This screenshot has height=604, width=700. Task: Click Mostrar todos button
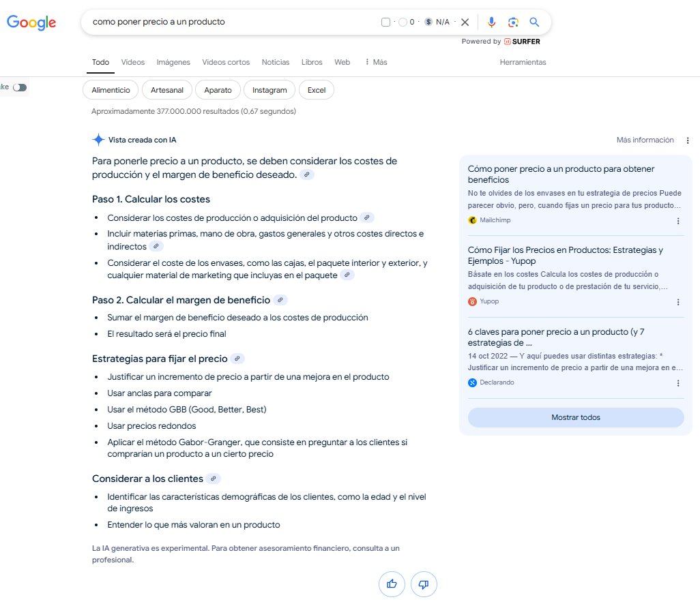tap(575, 417)
